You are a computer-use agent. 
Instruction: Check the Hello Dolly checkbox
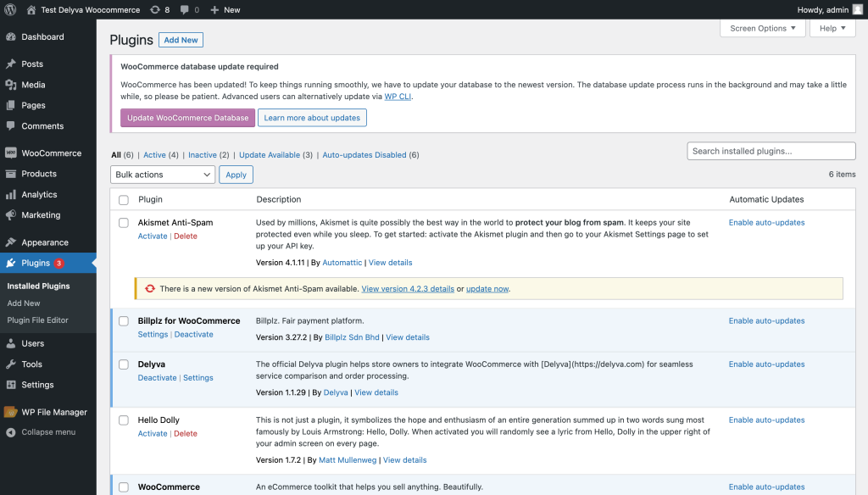[124, 420]
